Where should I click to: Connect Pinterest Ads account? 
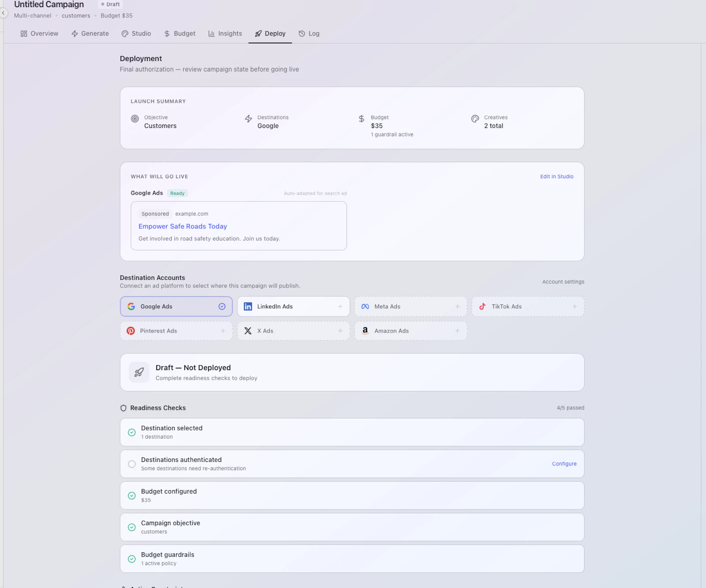176,331
